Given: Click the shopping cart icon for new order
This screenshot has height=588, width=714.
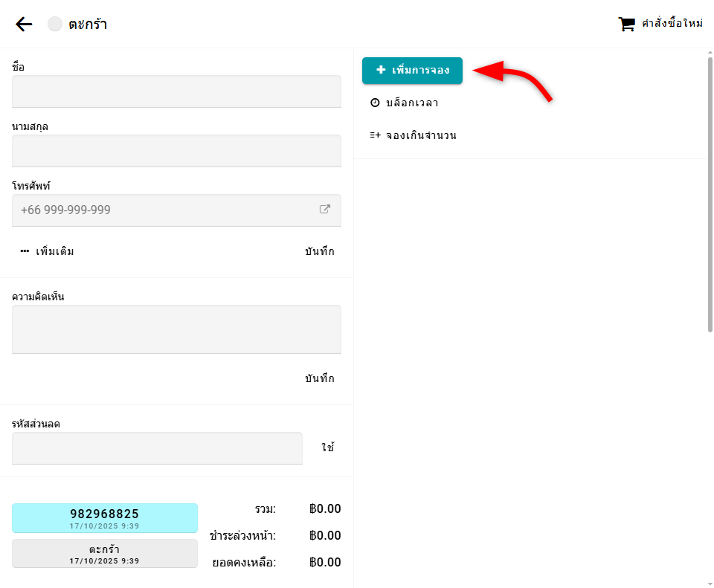Looking at the screenshot, I should 626,25.
